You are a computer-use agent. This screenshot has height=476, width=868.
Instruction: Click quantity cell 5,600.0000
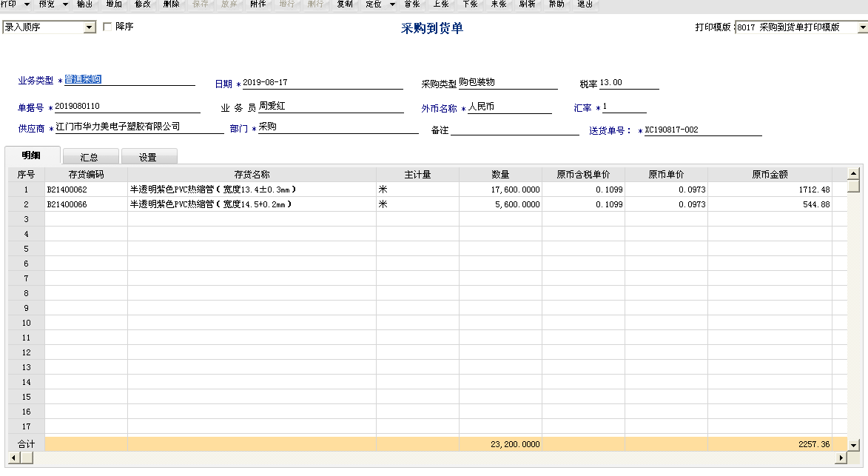click(500, 204)
